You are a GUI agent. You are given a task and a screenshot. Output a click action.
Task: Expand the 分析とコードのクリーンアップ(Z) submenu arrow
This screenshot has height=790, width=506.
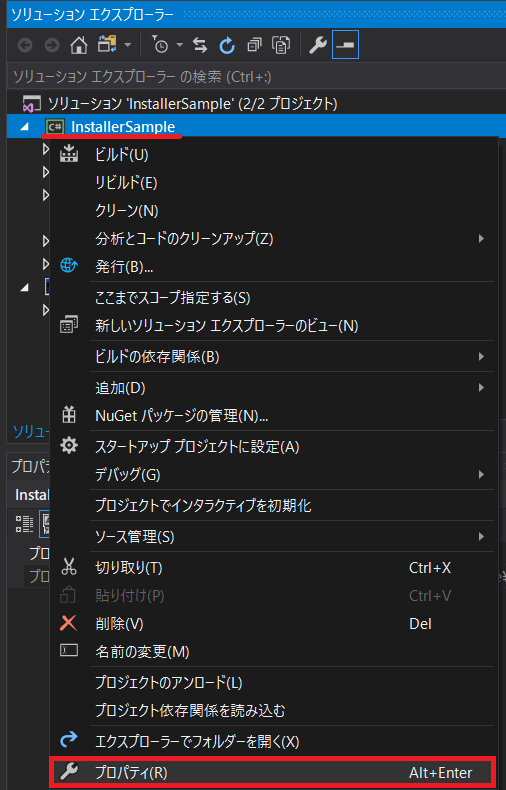(x=481, y=238)
